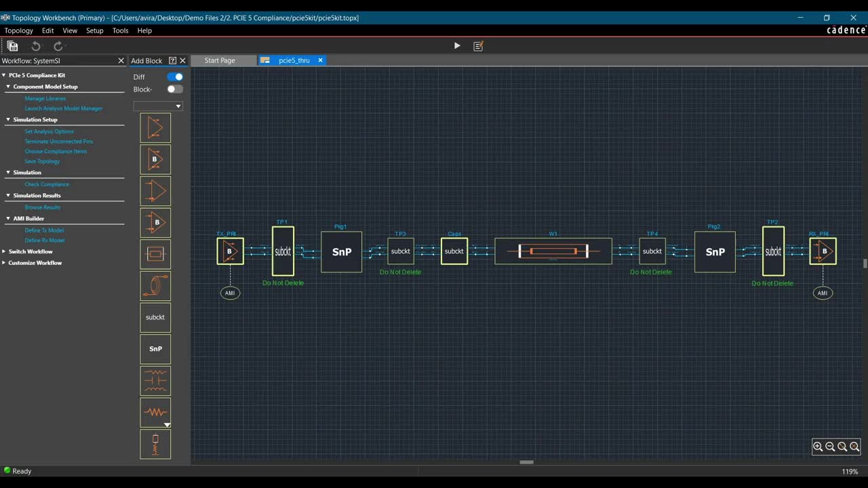Collapse the Simulation section
The width and height of the screenshot is (868, 488).
point(8,172)
